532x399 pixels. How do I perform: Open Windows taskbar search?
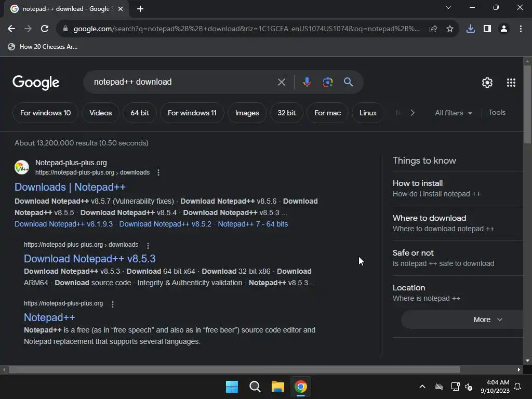[255, 387]
